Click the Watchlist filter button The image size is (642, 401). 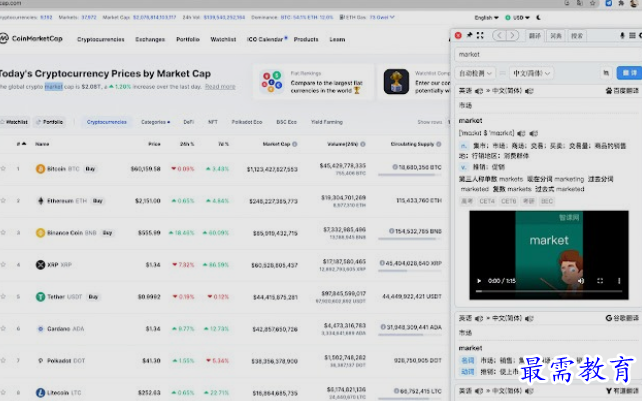pyautogui.click(x=15, y=122)
